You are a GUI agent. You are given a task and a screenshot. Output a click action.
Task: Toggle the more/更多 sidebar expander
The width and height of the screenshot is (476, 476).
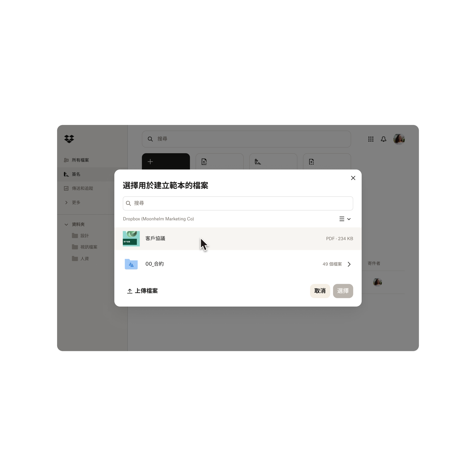66,202
